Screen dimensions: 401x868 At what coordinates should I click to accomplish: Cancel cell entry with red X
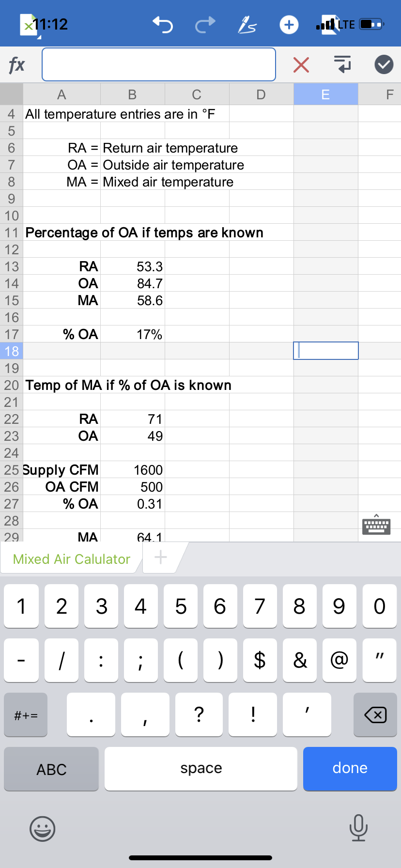(301, 64)
